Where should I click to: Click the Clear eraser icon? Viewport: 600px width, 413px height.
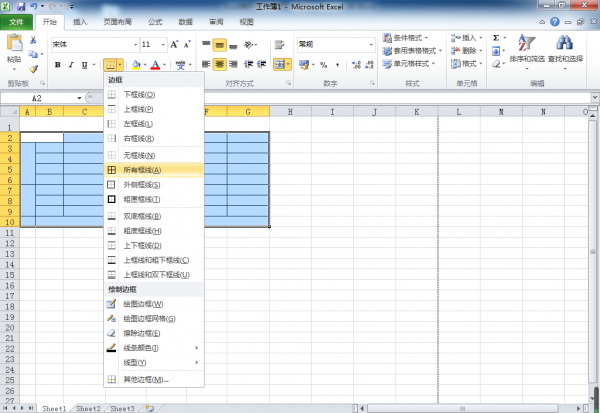point(496,64)
